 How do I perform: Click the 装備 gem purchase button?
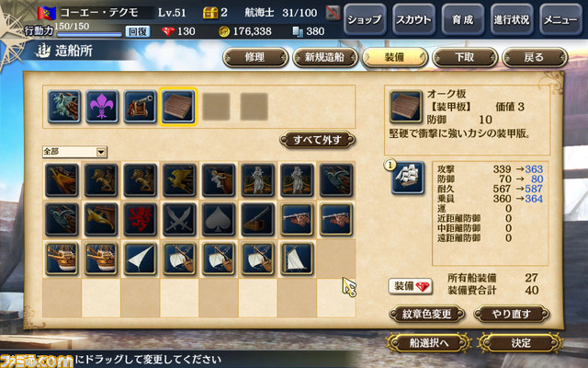(x=411, y=286)
